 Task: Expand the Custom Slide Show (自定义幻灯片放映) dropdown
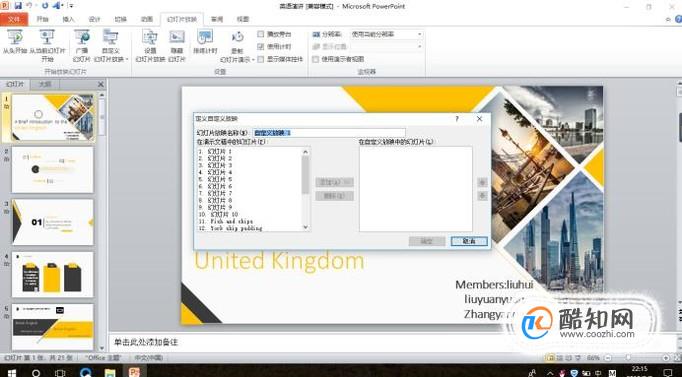tap(127, 60)
